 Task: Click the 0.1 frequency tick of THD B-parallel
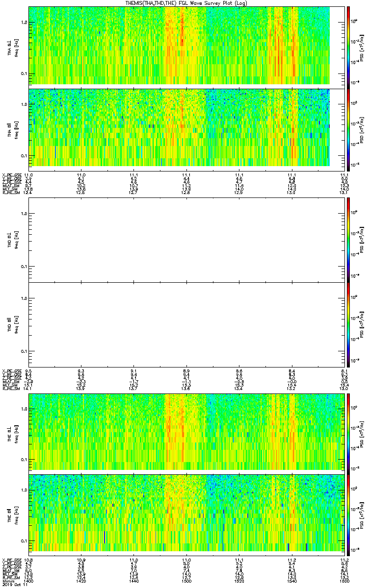coord(24,352)
